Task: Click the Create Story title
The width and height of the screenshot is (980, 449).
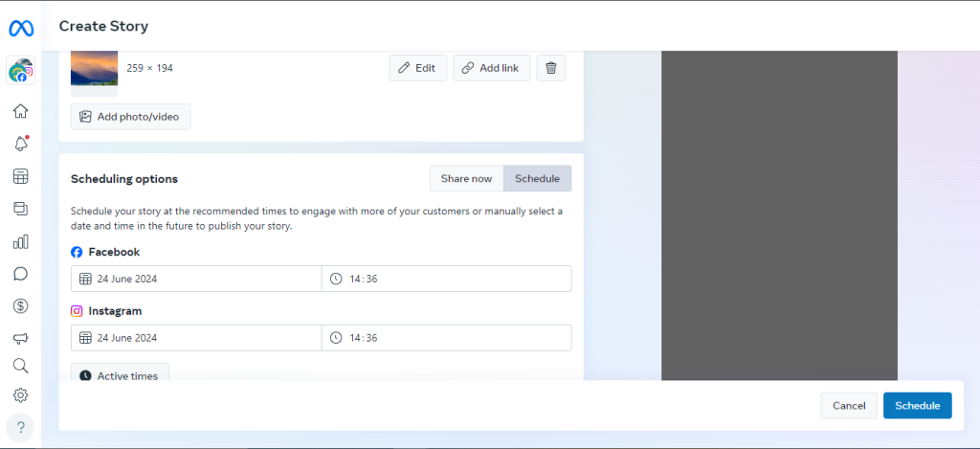Action: pos(103,26)
